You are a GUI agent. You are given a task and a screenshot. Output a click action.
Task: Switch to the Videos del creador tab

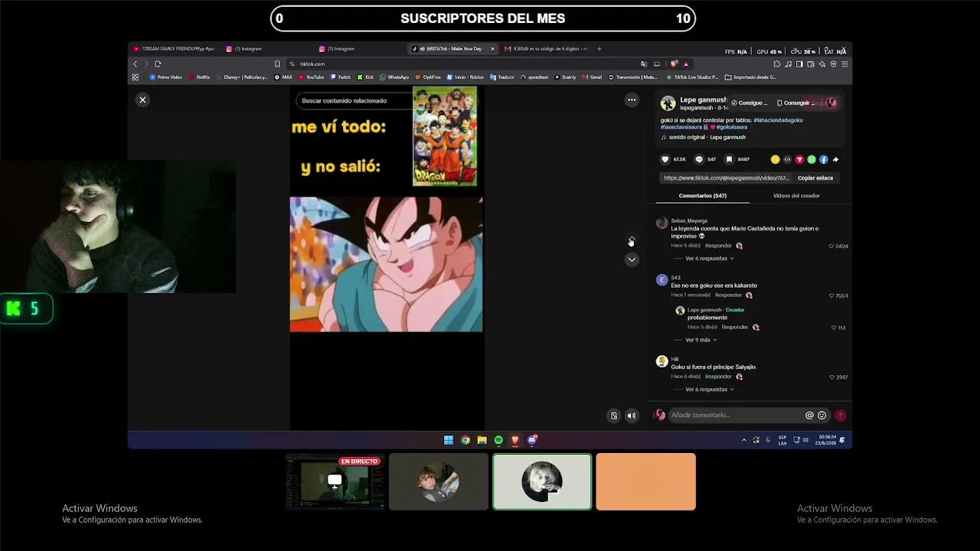coord(796,196)
